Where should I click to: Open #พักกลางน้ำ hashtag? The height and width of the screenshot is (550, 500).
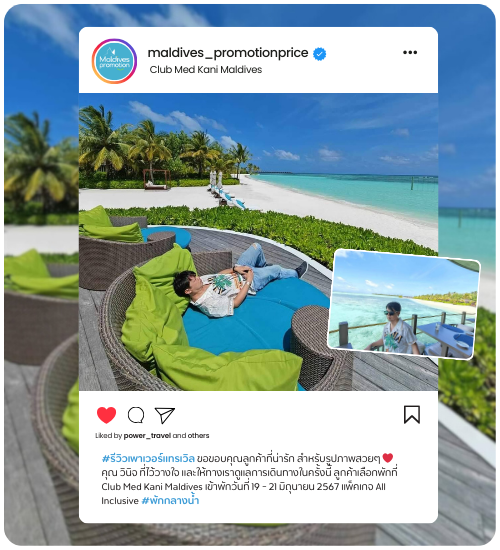click(x=170, y=500)
